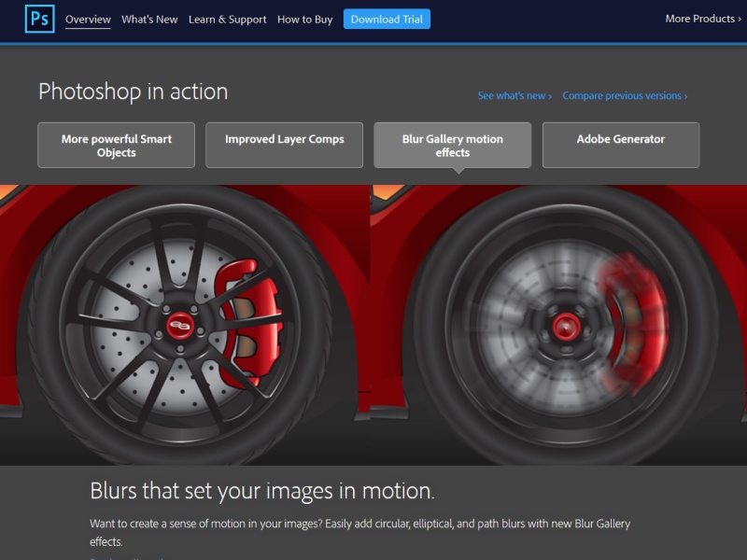Open Learn & Support nav item
This screenshot has height=560, width=747.
(227, 20)
